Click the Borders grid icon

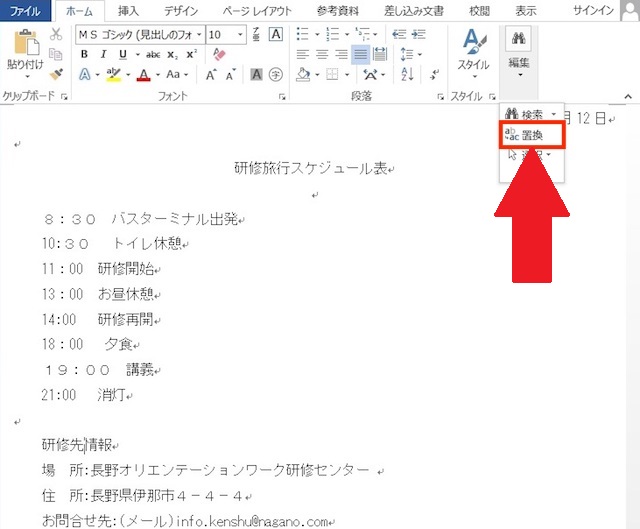[x=332, y=75]
